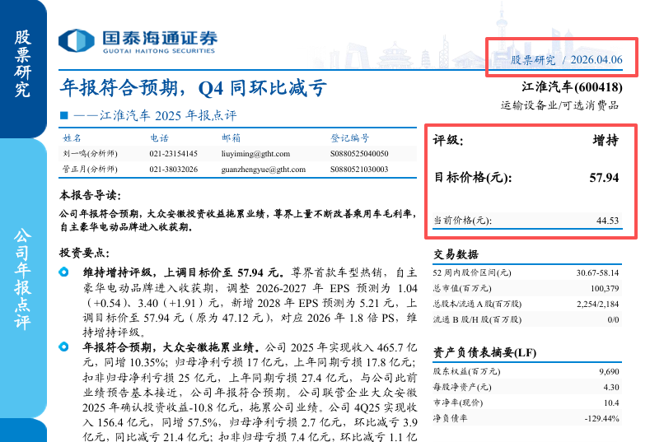The height and width of the screenshot is (442, 650).
Task: Click phone number 021-23154145
Action: pos(173,154)
